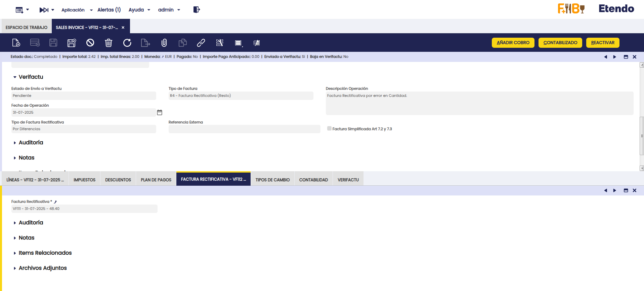Click the save and close icon

[72, 43]
